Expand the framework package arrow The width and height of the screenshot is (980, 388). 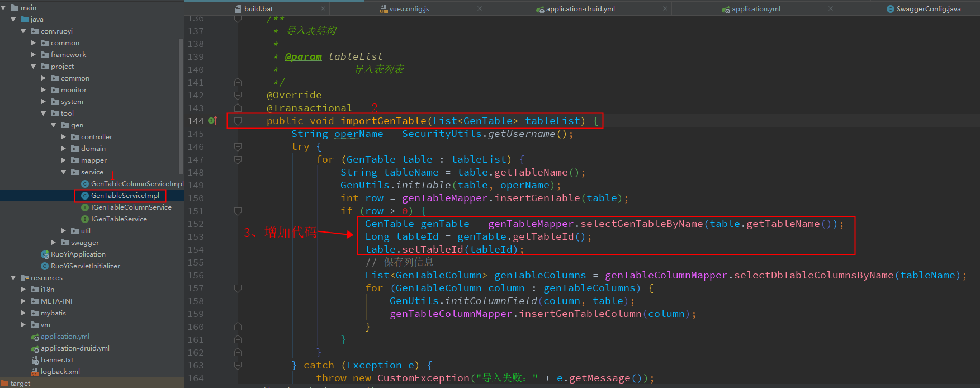pyautogui.click(x=34, y=55)
